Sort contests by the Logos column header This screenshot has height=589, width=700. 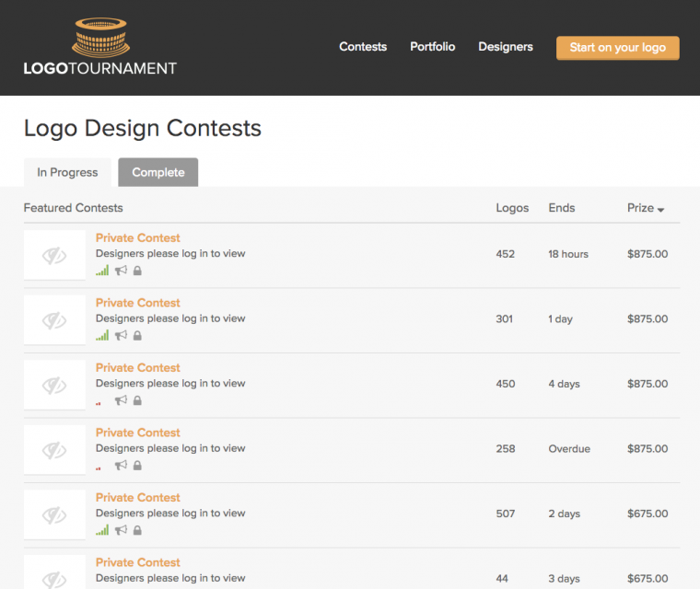click(512, 208)
